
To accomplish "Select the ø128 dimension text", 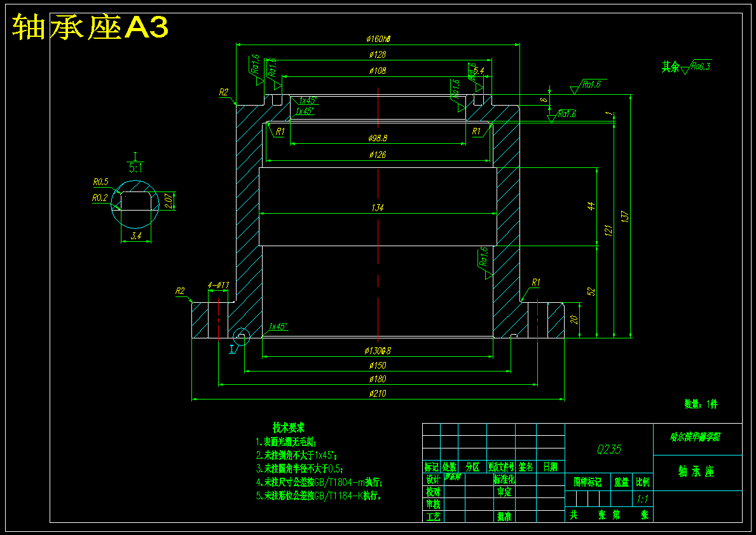I will click(378, 55).
